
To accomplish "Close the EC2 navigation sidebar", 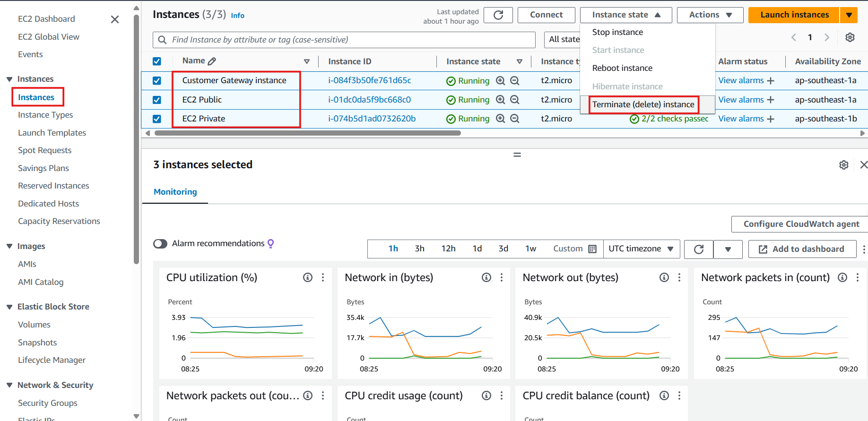I will tap(114, 19).
